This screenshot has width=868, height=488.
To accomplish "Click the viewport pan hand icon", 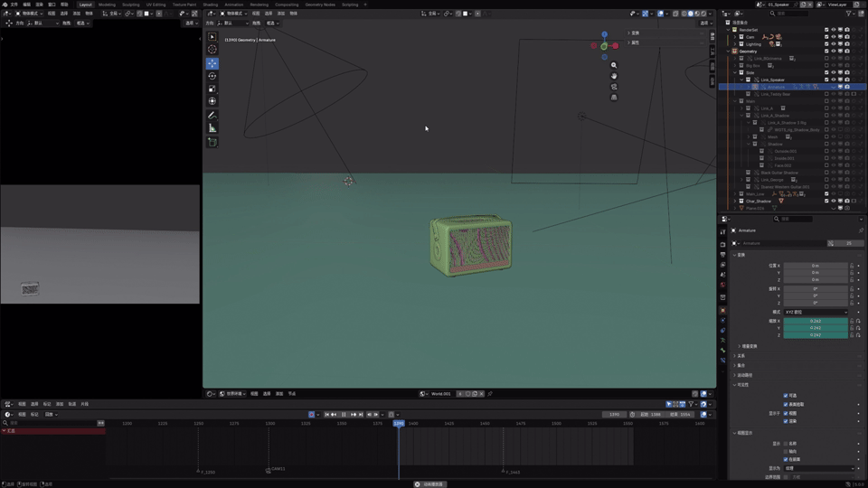I will (614, 76).
